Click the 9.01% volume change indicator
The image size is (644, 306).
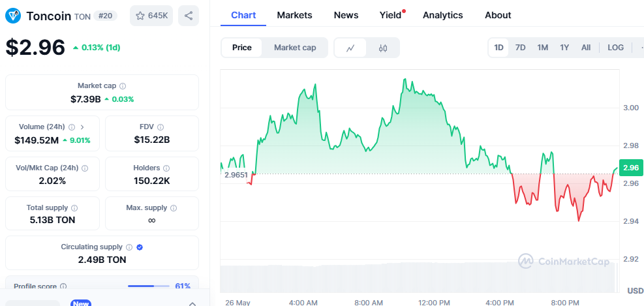[76, 140]
